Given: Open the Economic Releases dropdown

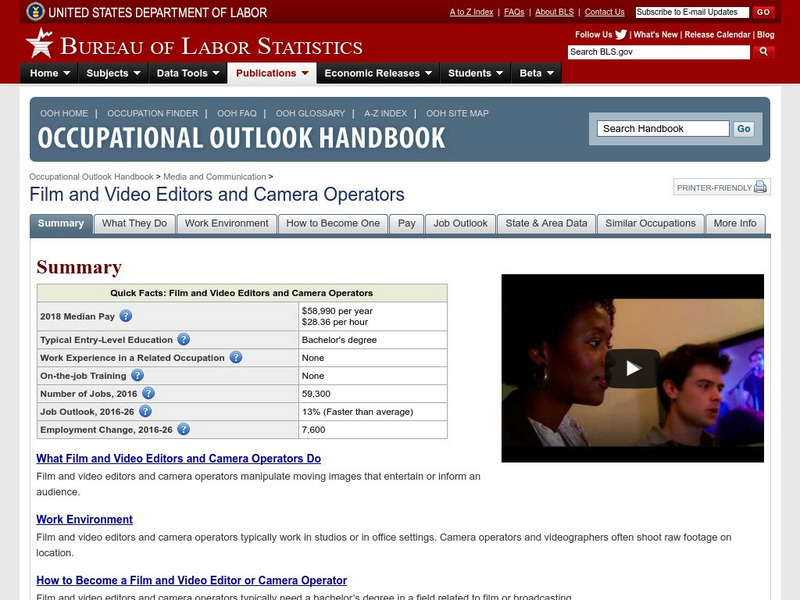Looking at the screenshot, I should [x=377, y=73].
